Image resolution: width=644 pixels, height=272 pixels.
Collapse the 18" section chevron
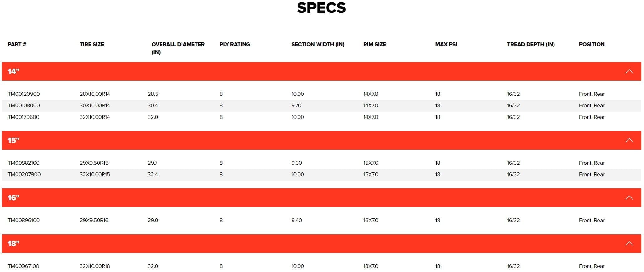pos(629,244)
